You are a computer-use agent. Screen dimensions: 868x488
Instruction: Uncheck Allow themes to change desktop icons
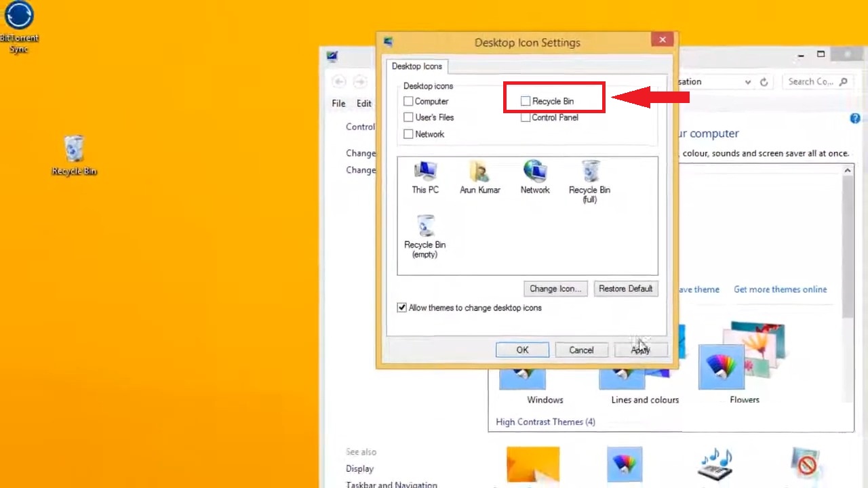tap(402, 308)
